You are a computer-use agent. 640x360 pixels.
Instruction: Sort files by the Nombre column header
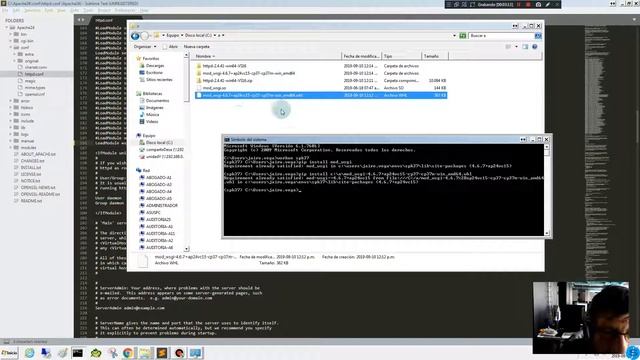[267, 56]
